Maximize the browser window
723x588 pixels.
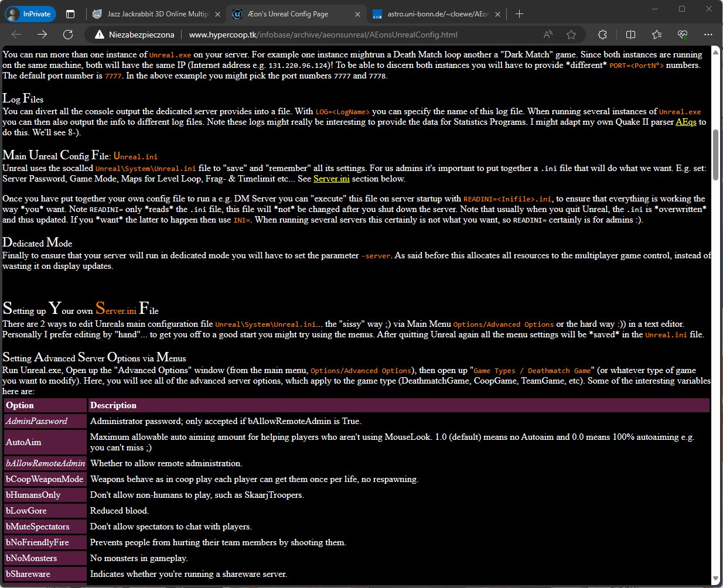(x=682, y=9)
